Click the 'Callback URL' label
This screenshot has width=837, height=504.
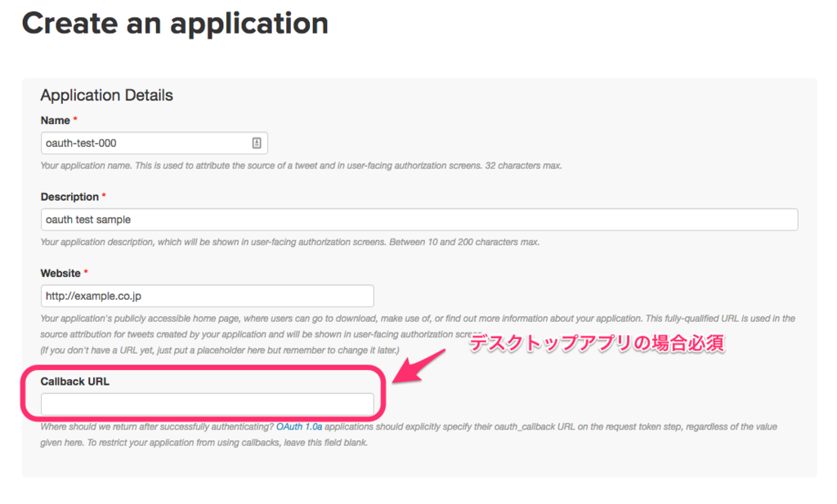click(74, 381)
